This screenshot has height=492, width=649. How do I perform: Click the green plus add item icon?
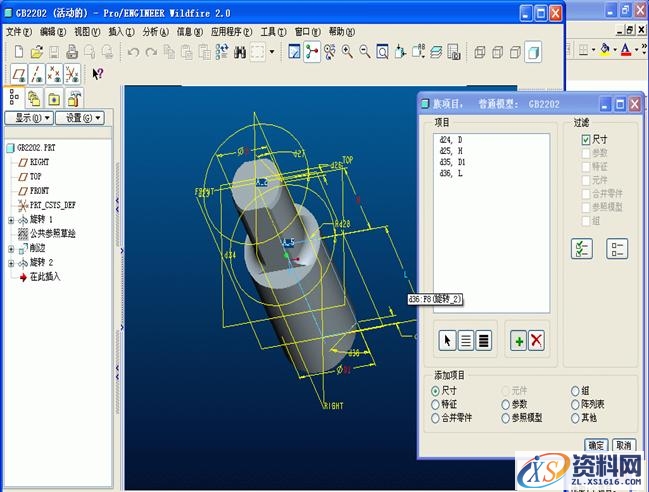click(x=518, y=341)
